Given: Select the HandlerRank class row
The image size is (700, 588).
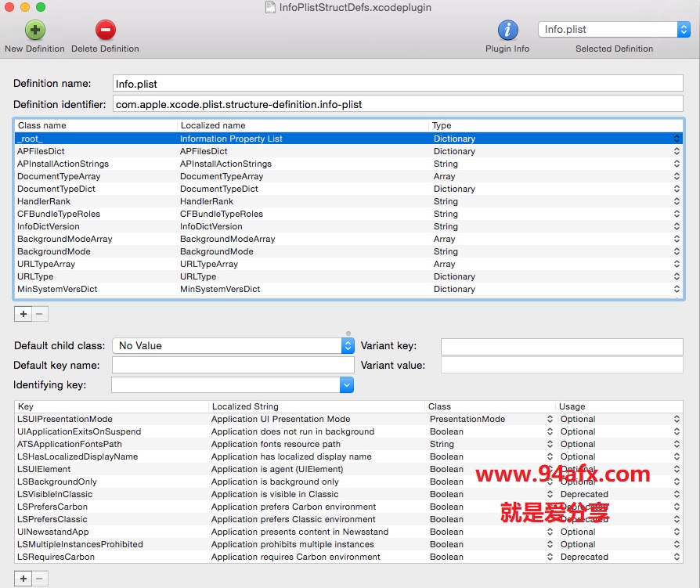Looking at the screenshot, I should tap(348, 201).
